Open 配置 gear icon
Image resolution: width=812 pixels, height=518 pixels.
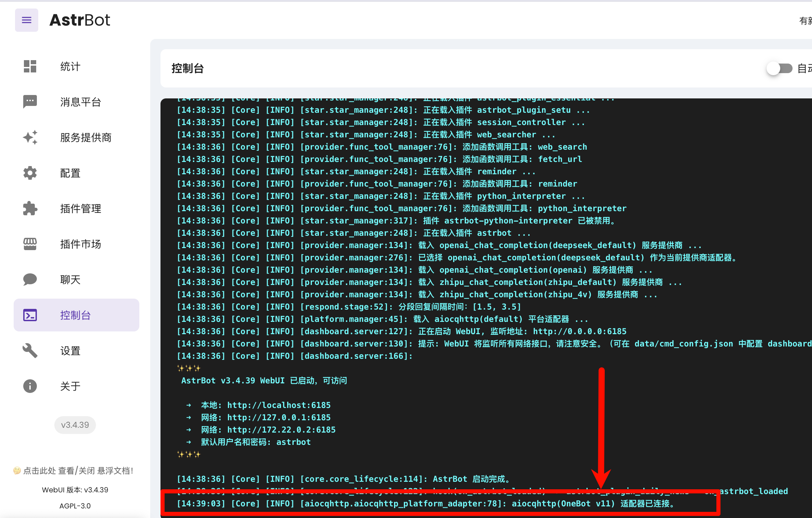(x=30, y=173)
